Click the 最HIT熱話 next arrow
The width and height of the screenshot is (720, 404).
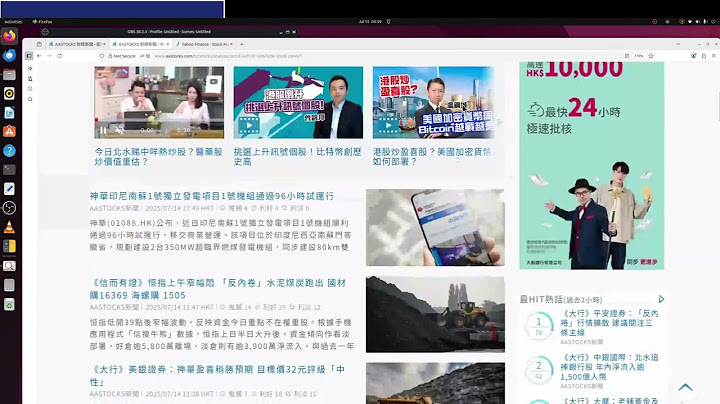661,299
